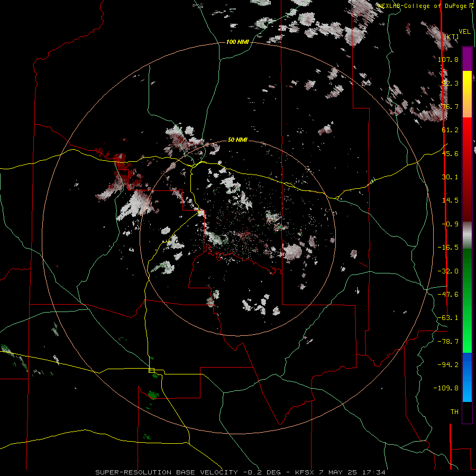Pick the gray near-zero segment of color bar
This screenshot has width=476, height=476.
(467, 235)
